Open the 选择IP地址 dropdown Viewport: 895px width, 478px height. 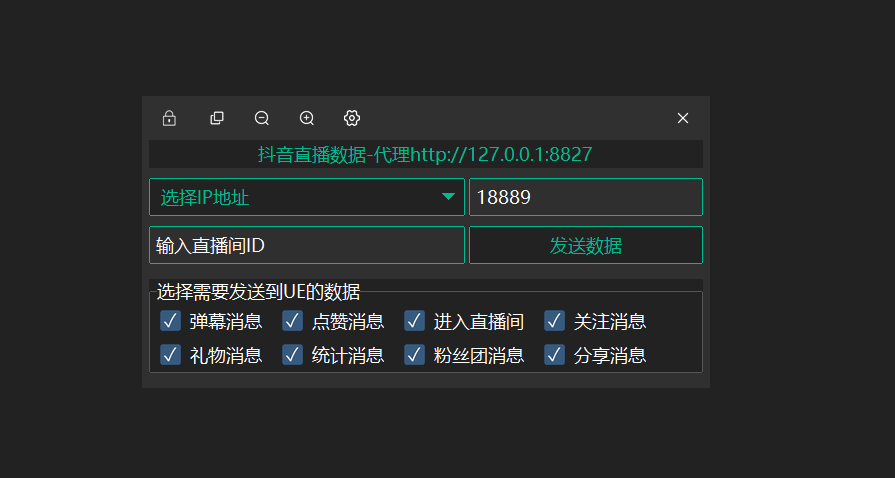[x=307, y=197]
